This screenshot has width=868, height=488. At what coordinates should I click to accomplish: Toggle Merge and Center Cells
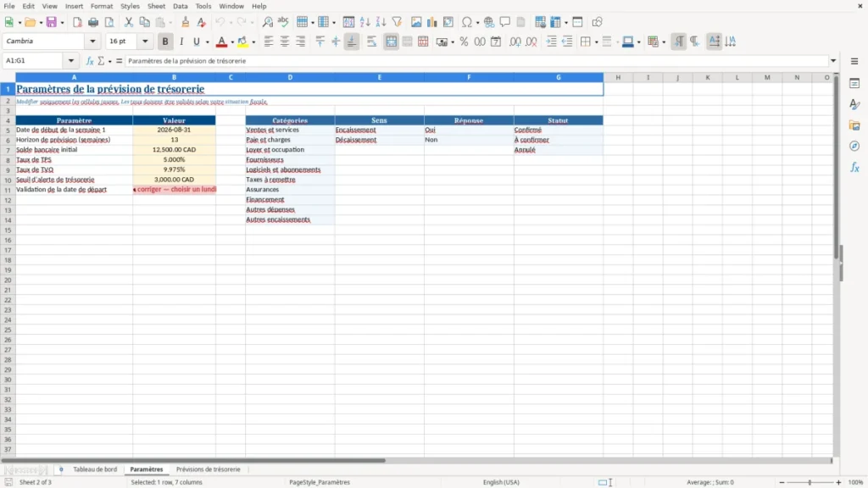[392, 42]
